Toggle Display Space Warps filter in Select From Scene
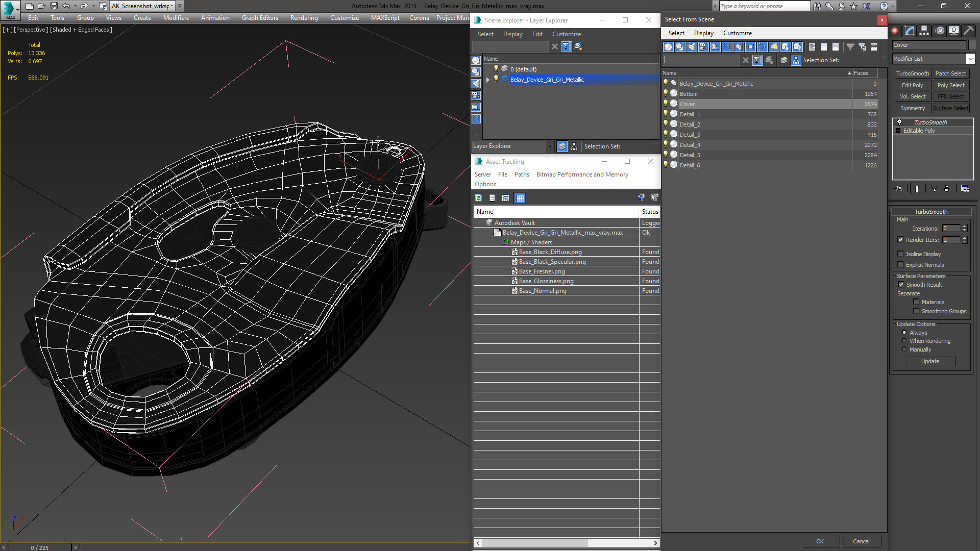The width and height of the screenshot is (980, 551). click(727, 47)
